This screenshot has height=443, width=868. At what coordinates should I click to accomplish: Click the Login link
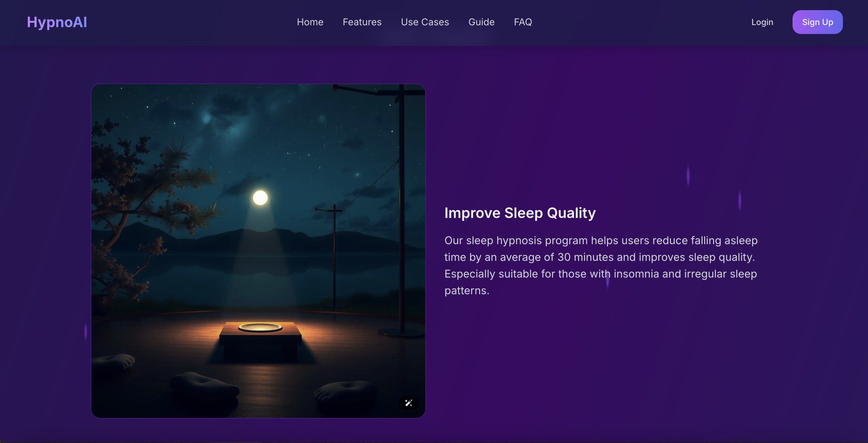pos(762,22)
